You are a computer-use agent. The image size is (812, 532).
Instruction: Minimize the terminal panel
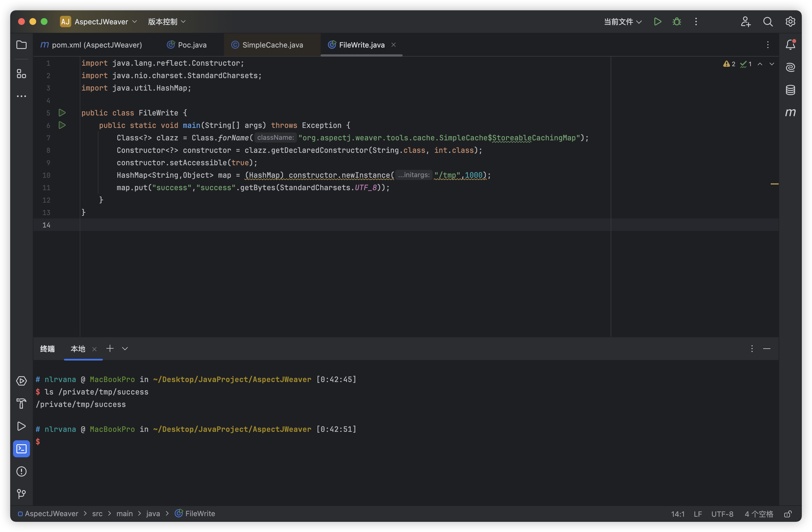pos(767,349)
